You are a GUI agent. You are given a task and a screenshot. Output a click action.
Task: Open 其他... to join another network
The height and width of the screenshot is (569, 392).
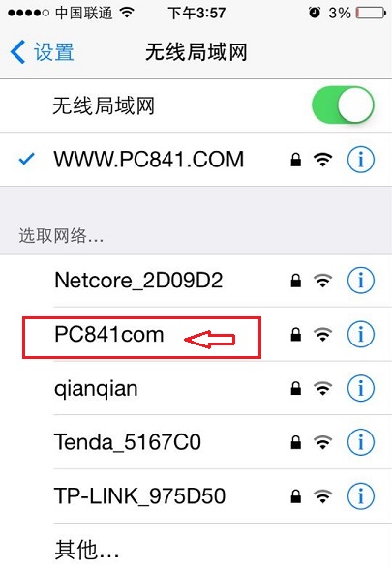pos(196,546)
